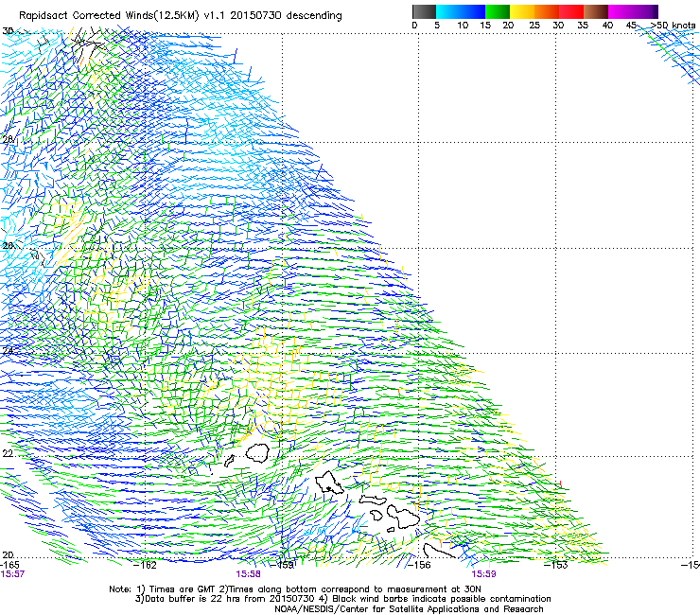Image resolution: width=700 pixels, height=615 pixels.
Task: Click the Molokai island outline
Action: coord(373,501)
